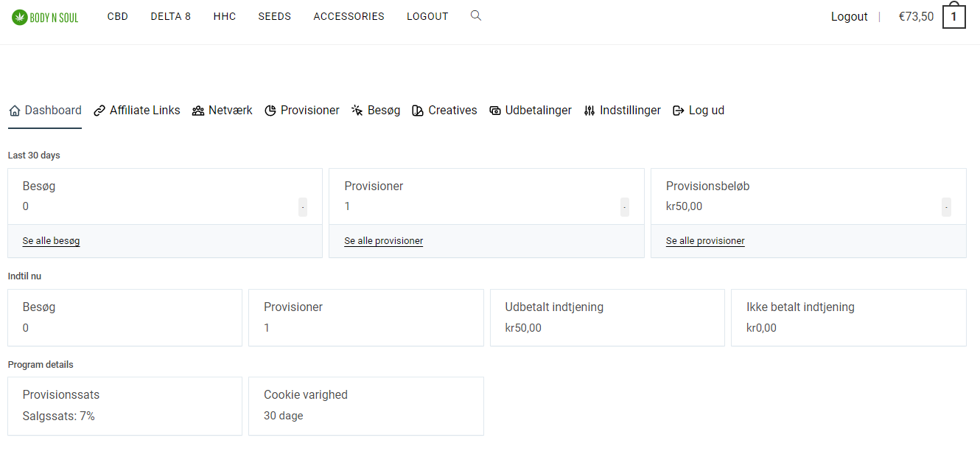The image size is (980, 471).
Task: Click the Dashboard home icon
Action: [x=14, y=110]
